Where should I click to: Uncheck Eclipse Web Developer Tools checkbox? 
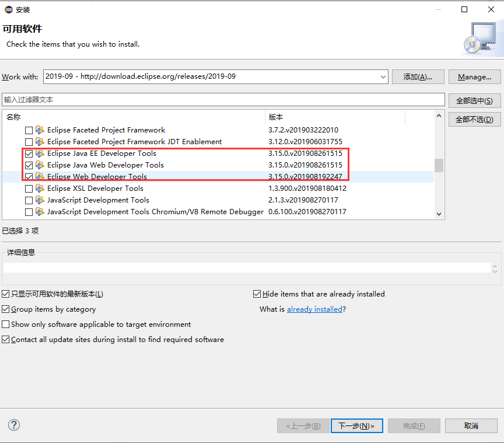click(x=29, y=177)
